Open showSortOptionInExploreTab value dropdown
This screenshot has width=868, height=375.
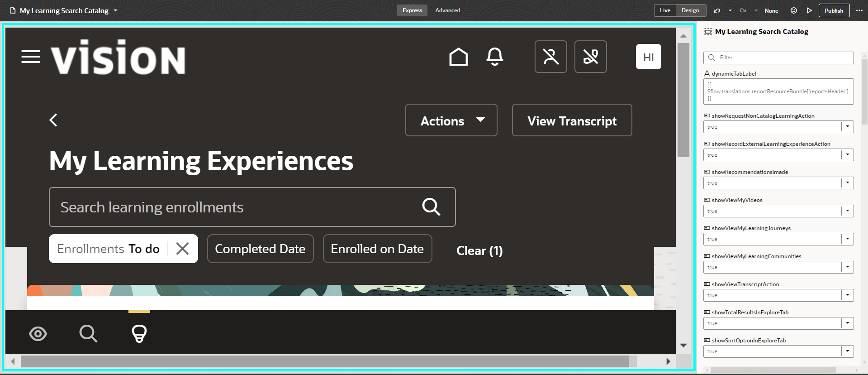tap(848, 351)
